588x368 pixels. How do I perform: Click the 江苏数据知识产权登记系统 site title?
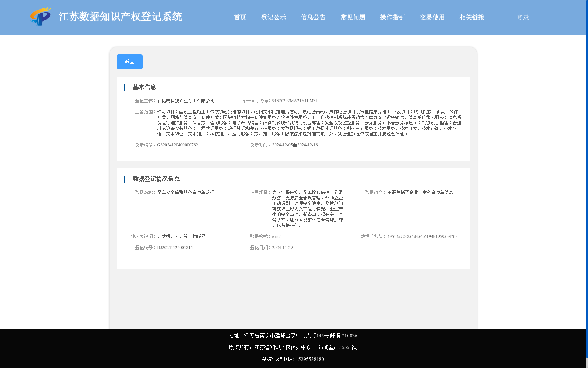point(120,17)
